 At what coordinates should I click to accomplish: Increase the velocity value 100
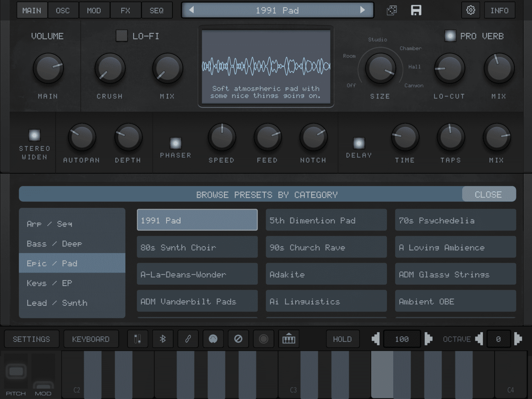(x=428, y=338)
